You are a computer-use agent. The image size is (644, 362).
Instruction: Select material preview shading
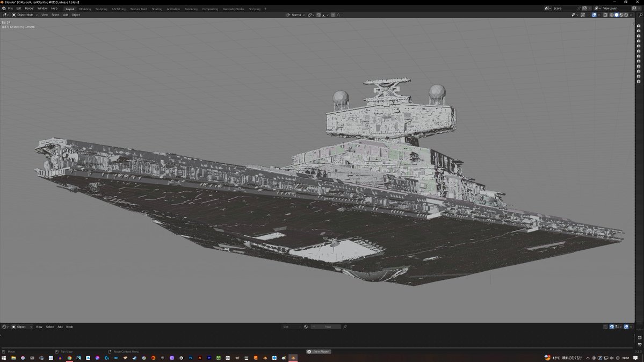[621, 15]
